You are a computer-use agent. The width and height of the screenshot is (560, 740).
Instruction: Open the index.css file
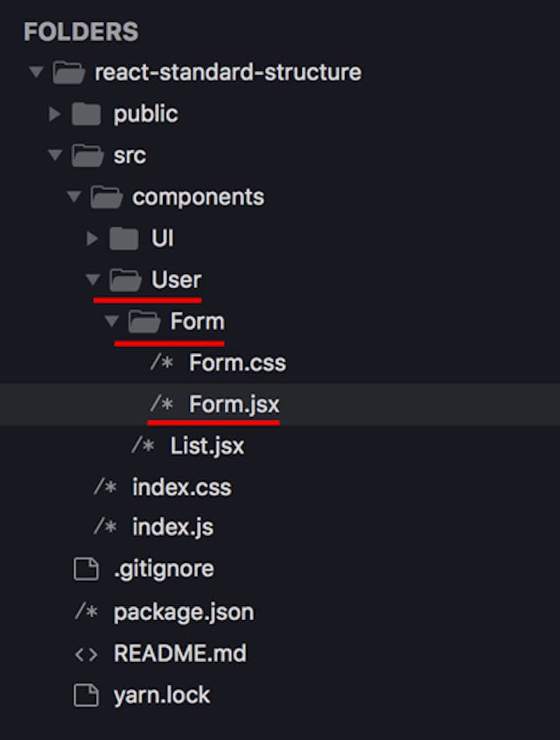point(181,487)
